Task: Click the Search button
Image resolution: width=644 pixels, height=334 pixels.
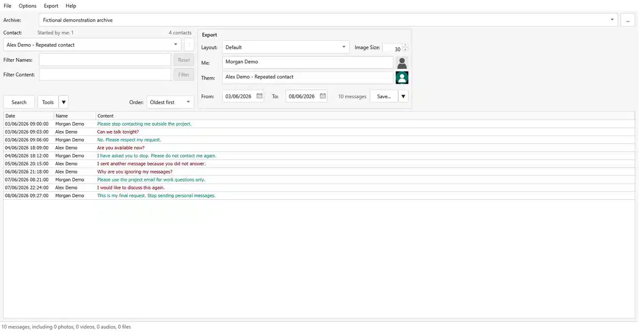Action: point(19,102)
